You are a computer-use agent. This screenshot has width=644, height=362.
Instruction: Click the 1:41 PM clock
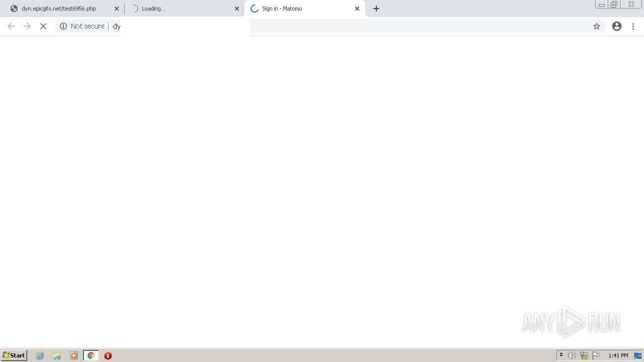point(618,355)
